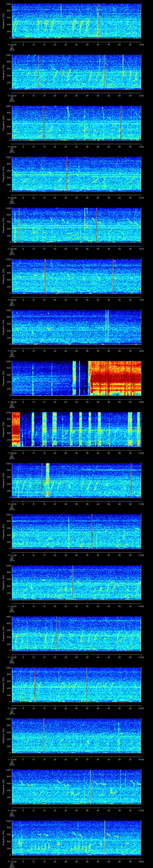Click the red spike near 47 s in 11:06:00 spectrogram

click(113, 276)
